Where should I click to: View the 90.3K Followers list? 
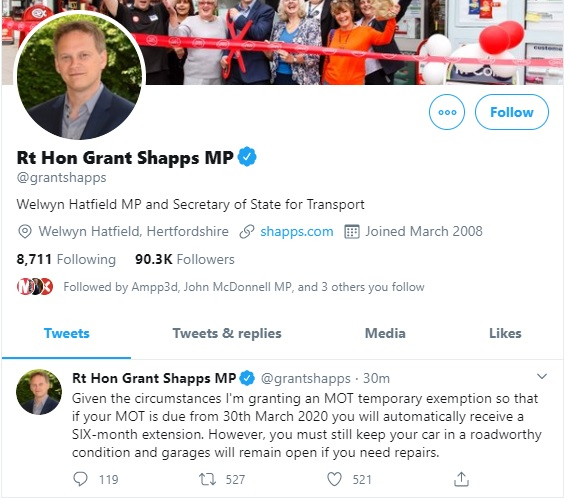pos(185,260)
